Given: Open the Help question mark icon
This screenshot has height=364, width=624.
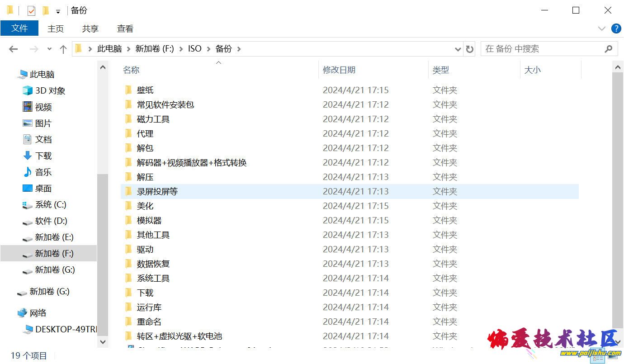Looking at the screenshot, I should [x=616, y=28].
